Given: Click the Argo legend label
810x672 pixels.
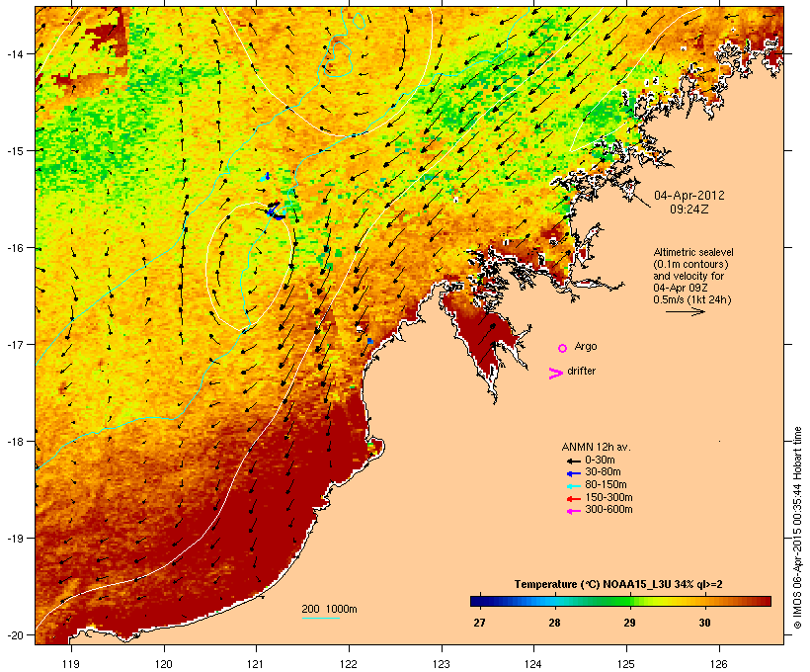Looking at the screenshot, I should (586, 346).
